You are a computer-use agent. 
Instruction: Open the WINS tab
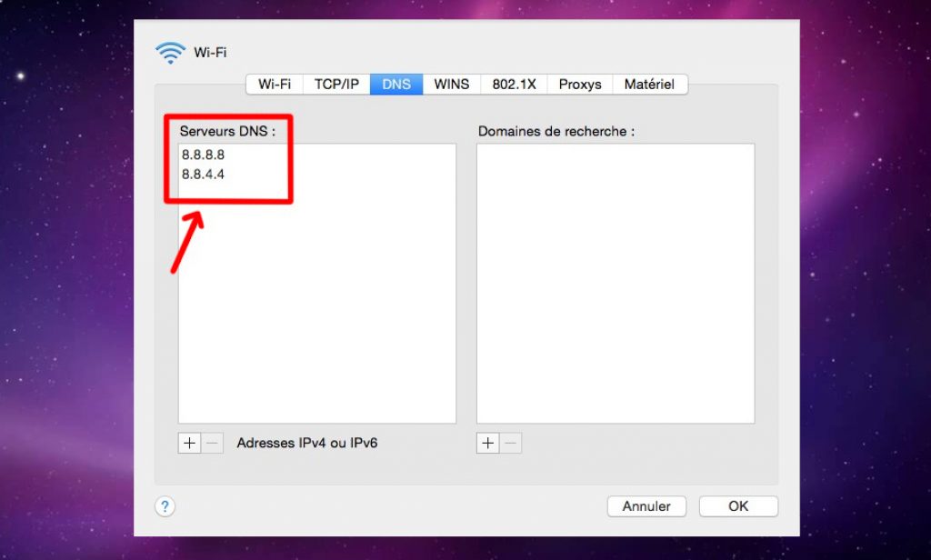point(451,85)
